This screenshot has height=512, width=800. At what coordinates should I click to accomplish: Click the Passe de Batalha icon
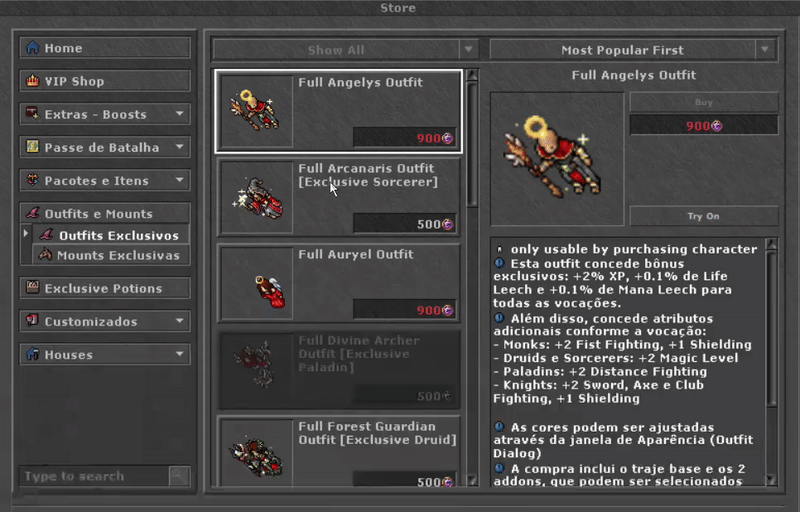33,147
